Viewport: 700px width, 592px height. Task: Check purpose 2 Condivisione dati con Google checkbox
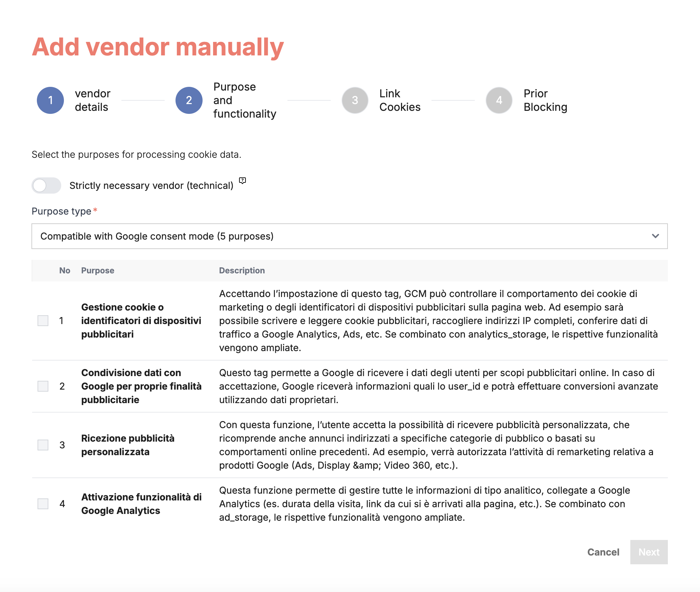pyautogui.click(x=43, y=386)
